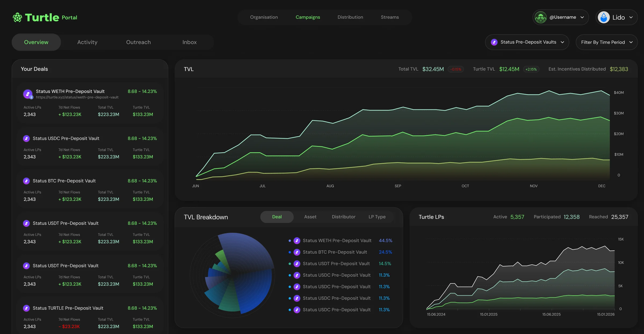Click the $40M label on TVL axis
This screenshot has width=644, height=334.
pyautogui.click(x=619, y=93)
